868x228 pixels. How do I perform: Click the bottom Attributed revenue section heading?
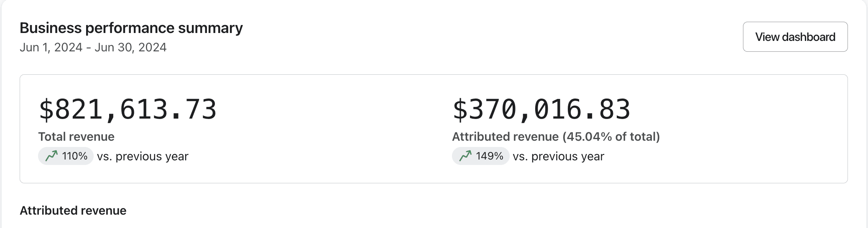click(x=73, y=210)
